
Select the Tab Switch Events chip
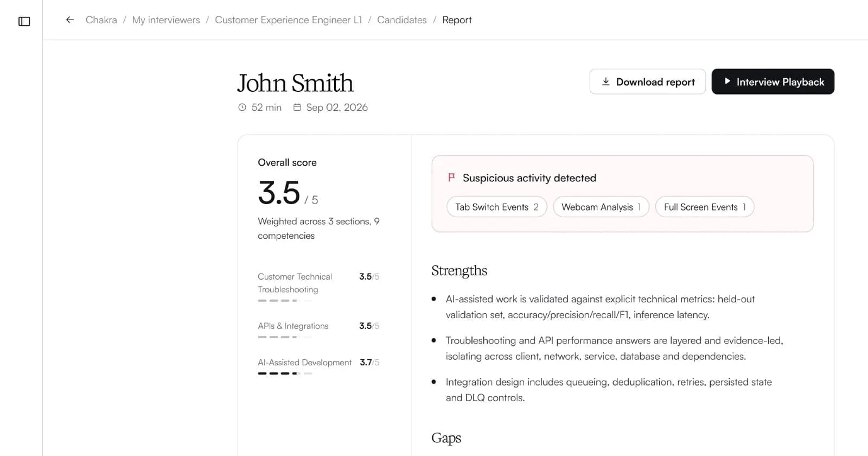497,207
